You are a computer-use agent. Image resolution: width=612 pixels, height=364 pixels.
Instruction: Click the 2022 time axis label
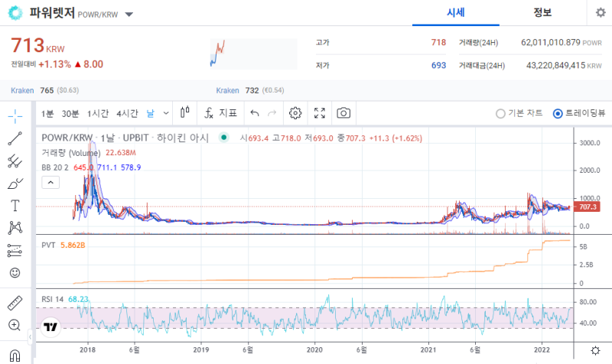point(542,349)
